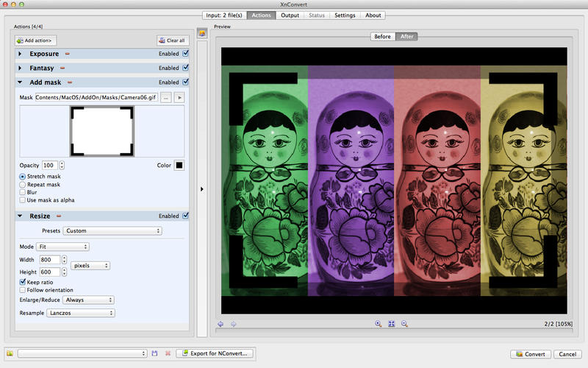The image size is (588, 368).
Task: Go to previous preview image
Action: click(220, 324)
